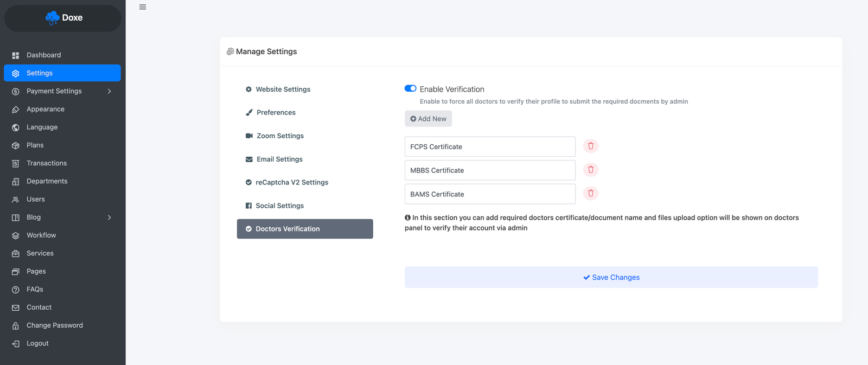Expand the Blog submenu chevron
The image size is (868, 365).
(x=109, y=217)
